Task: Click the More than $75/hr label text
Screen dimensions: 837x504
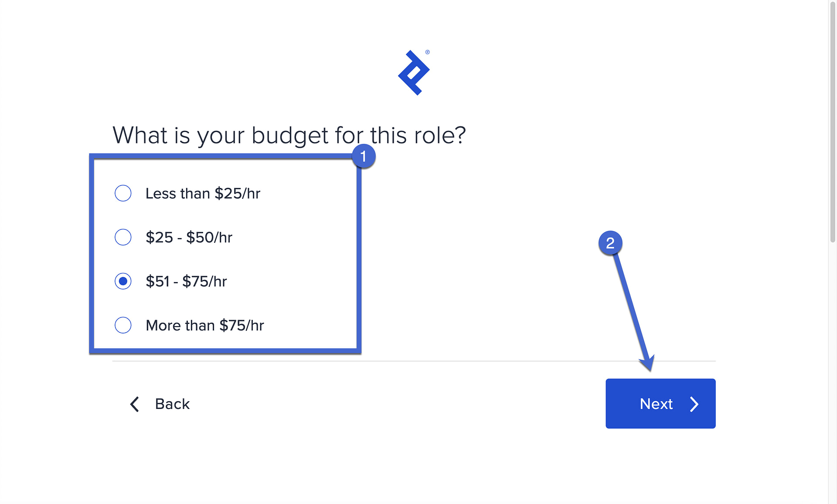Action: click(x=205, y=325)
